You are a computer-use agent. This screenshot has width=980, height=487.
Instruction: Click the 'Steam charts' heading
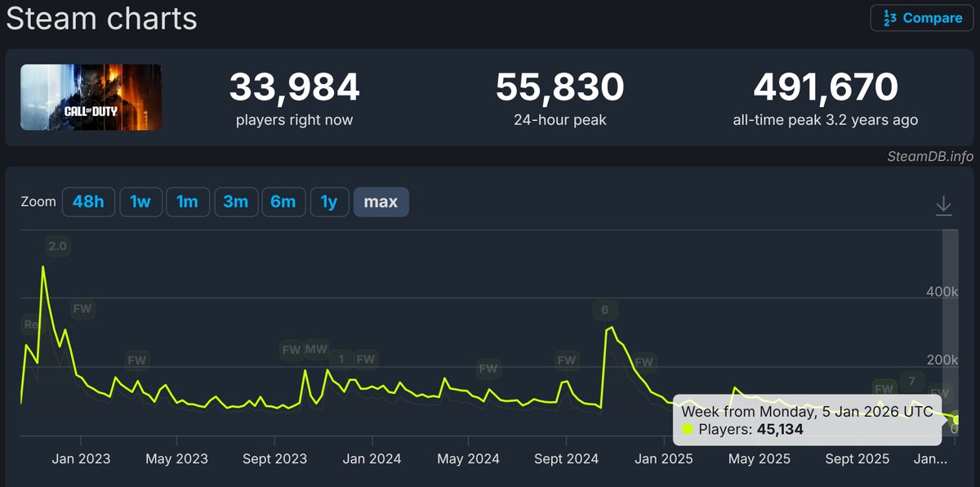[102, 18]
